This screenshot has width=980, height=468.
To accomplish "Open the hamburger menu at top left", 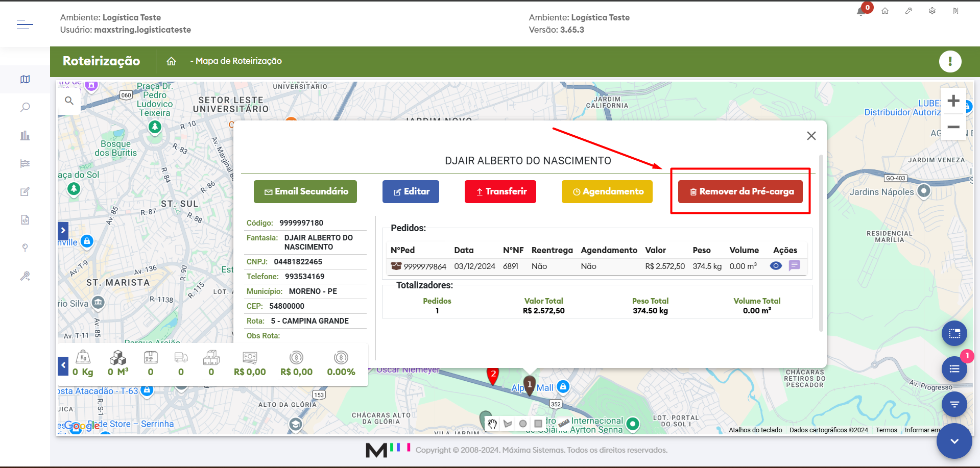I will click(25, 24).
